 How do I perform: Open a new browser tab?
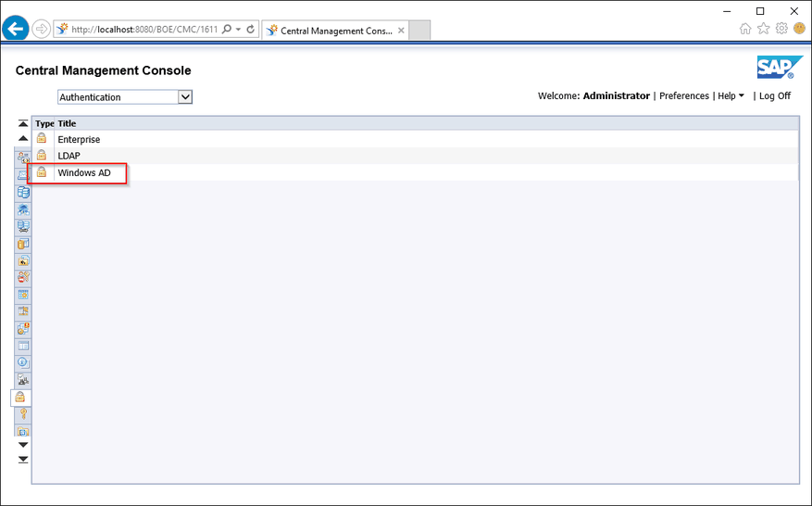coord(419,31)
